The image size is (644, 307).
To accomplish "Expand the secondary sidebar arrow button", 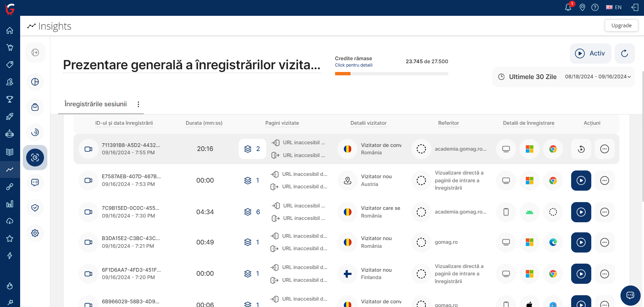I will [35, 52].
